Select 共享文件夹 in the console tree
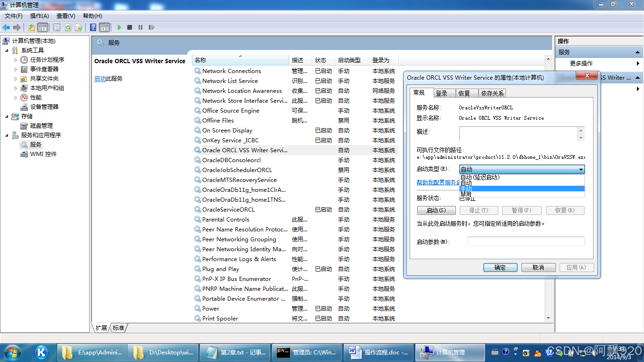The height and width of the screenshot is (362, 644). point(44,79)
